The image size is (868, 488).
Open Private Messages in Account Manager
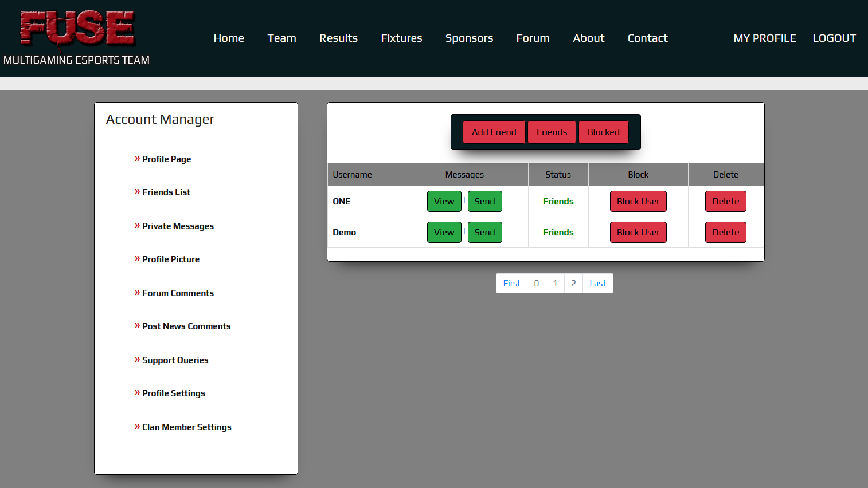click(x=178, y=226)
